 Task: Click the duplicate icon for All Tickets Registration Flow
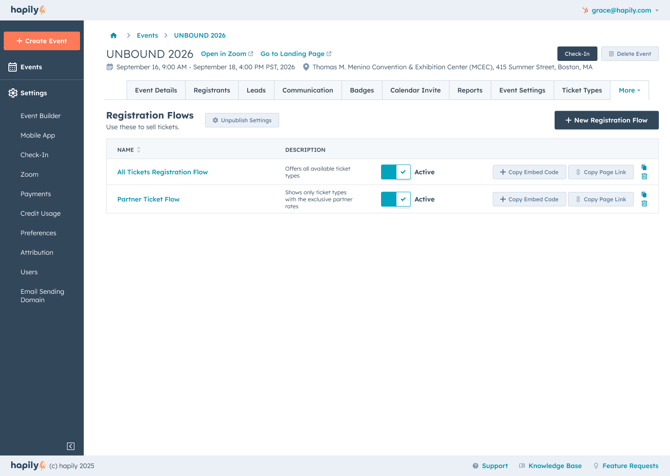coord(644,167)
